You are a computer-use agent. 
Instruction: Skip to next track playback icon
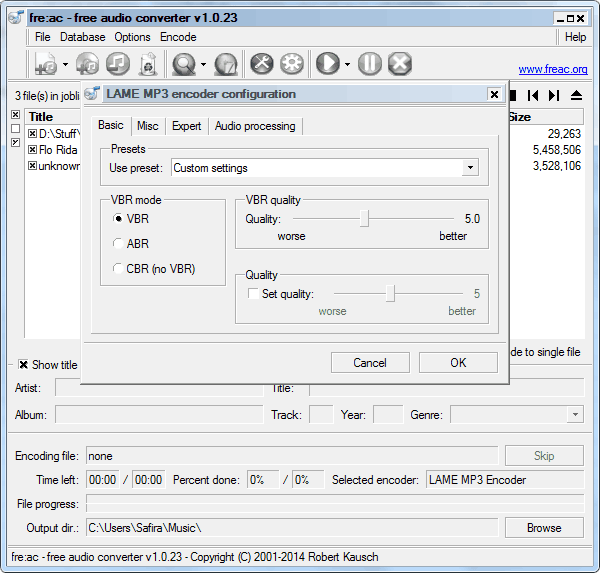[554, 95]
